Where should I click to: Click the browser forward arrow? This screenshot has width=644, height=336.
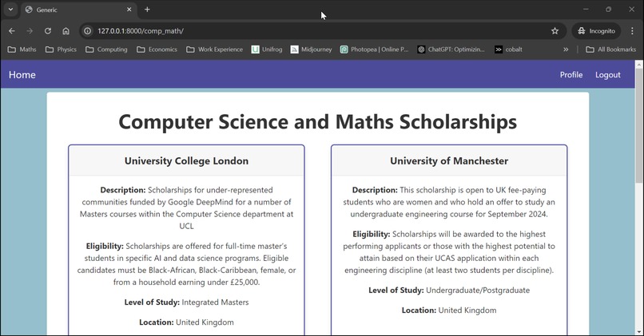click(30, 31)
